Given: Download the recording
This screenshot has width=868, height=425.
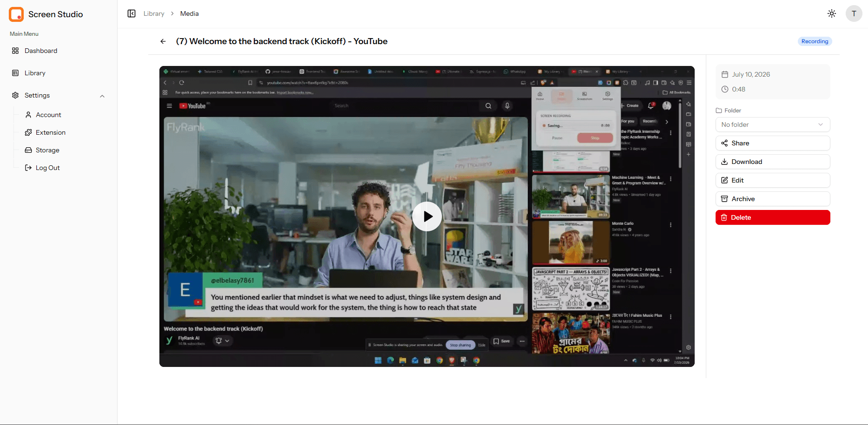Looking at the screenshot, I should tap(773, 162).
